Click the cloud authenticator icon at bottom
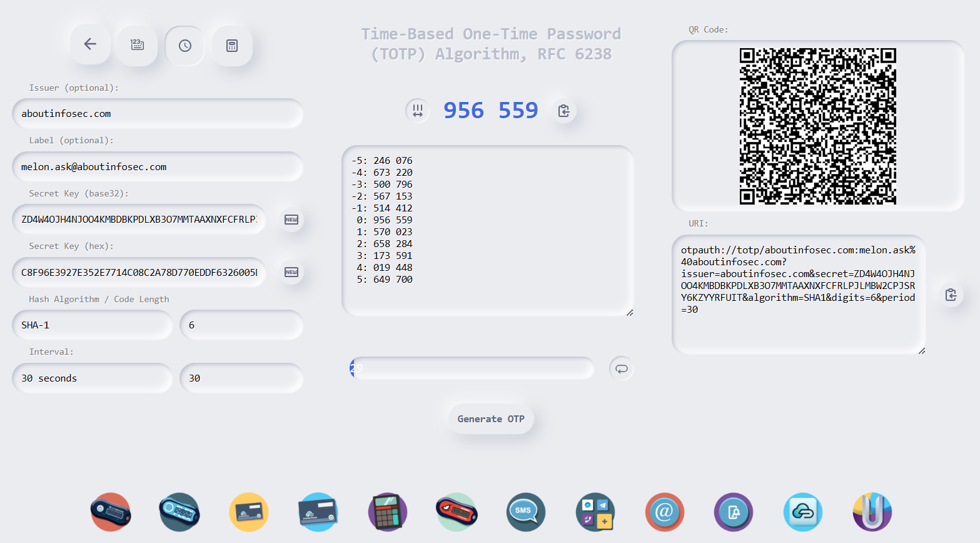This screenshot has width=980, height=543. 802,512
